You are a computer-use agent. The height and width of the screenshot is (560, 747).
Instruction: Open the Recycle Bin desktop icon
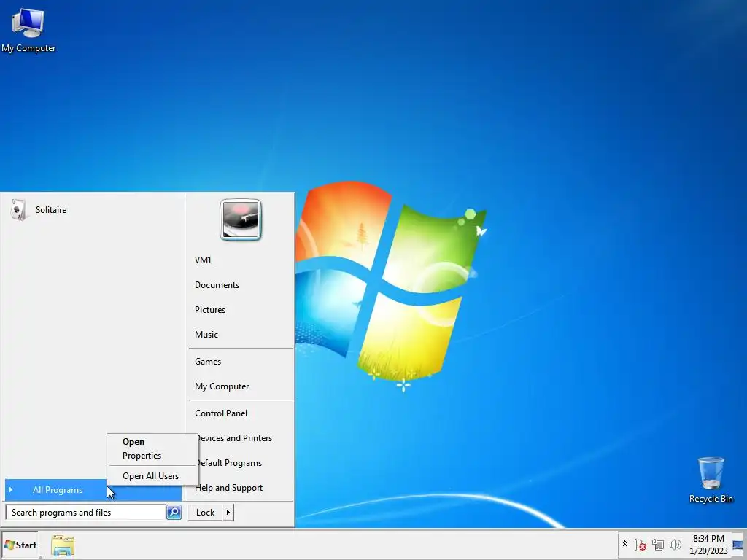coord(711,480)
